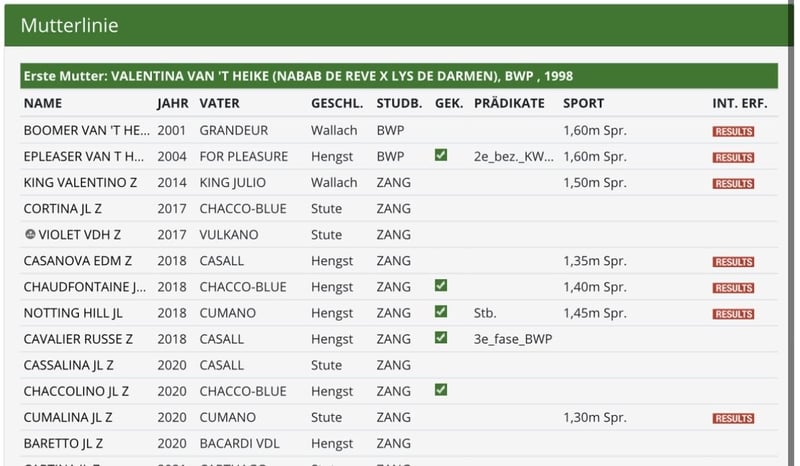The height and width of the screenshot is (466, 800).
Task: Toggle the Gek. checkbox for Epleaser row
Action: (441, 155)
